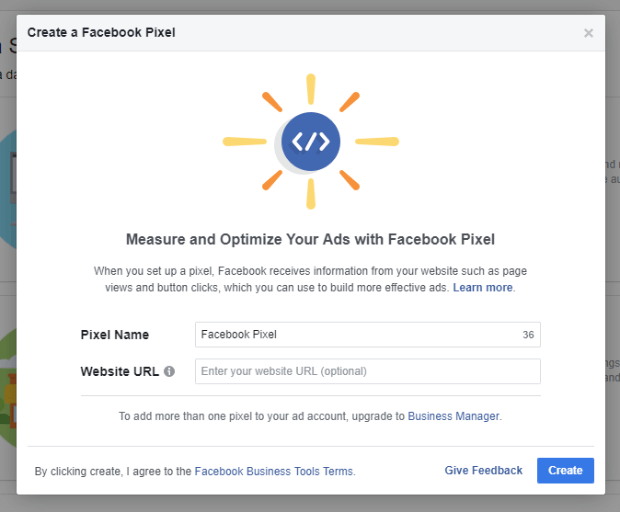Focus the Website URL input field

coord(368,371)
